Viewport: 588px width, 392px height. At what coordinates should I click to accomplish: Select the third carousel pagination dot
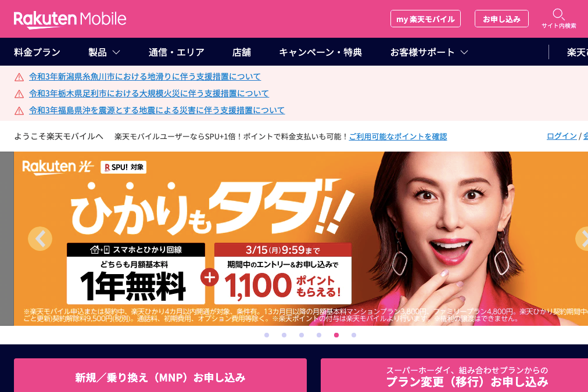point(302,335)
